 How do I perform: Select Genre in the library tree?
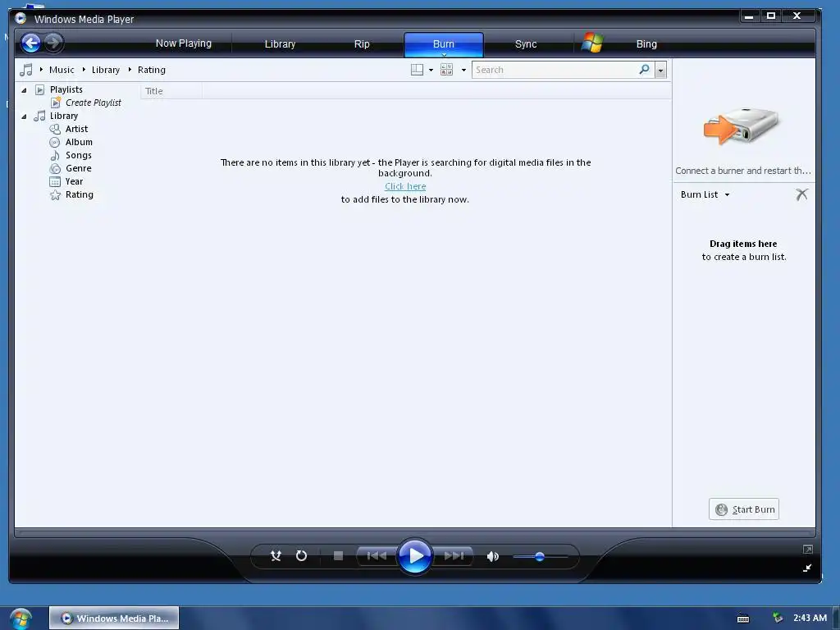coord(78,168)
